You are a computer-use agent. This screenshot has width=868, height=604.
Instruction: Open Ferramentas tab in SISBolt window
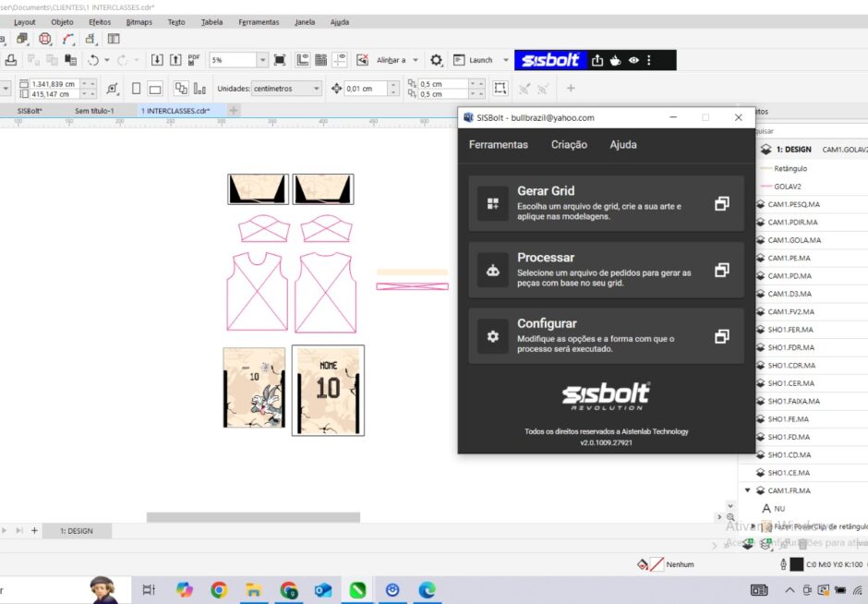pyautogui.click(x=499, y=144)
